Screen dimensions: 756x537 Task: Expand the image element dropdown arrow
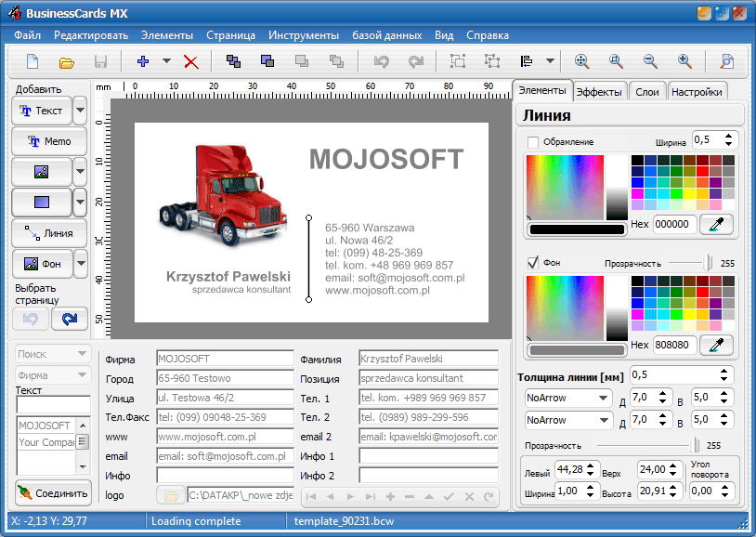tap(80, 172)
